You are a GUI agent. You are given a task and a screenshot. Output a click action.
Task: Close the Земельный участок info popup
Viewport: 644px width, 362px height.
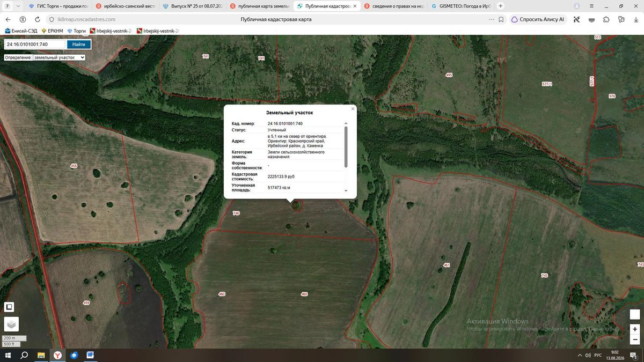point(353,109)
